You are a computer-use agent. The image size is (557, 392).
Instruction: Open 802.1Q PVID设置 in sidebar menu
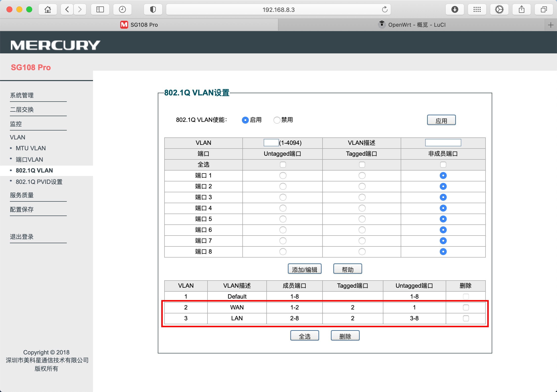[39, 182]
